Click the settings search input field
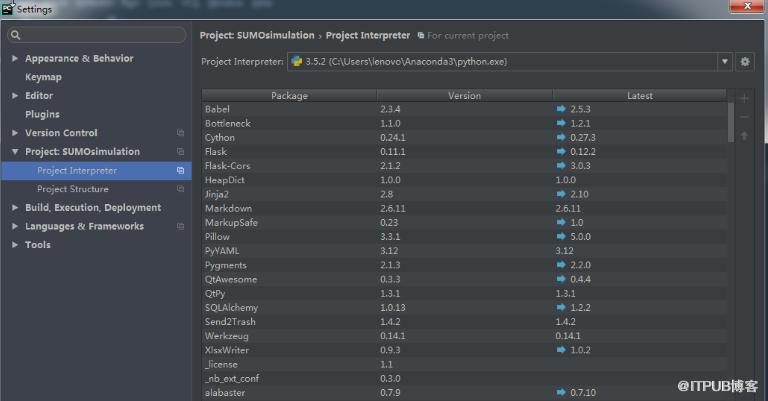768x401 pixels. pos(96,35)
